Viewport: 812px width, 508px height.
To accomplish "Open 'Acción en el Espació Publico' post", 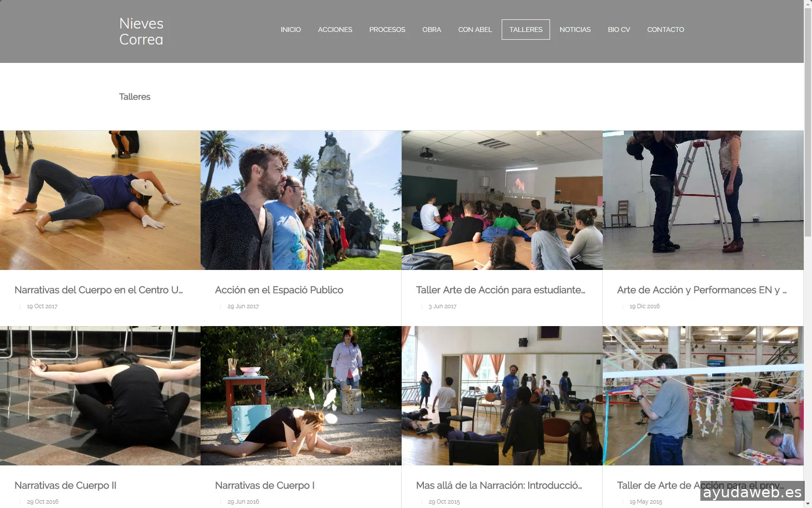I will (279, 290).
